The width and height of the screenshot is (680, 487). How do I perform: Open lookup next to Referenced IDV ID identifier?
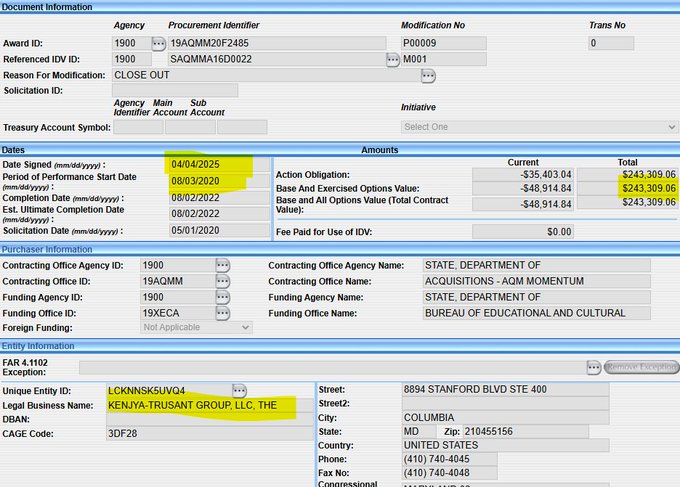(393, 60)
